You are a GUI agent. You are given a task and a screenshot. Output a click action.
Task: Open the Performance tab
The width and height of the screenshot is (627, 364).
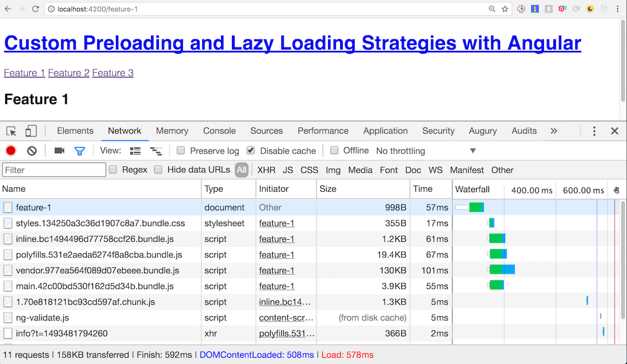323,131
